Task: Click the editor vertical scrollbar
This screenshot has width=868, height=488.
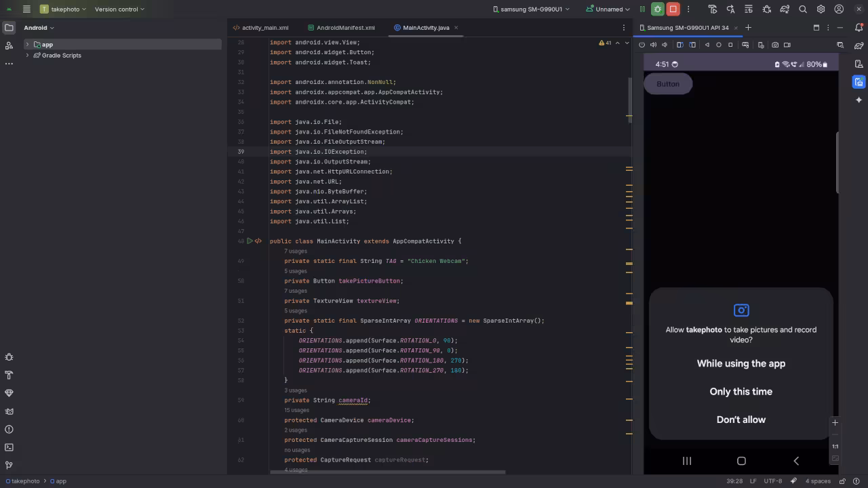Action: pos(629,99)
